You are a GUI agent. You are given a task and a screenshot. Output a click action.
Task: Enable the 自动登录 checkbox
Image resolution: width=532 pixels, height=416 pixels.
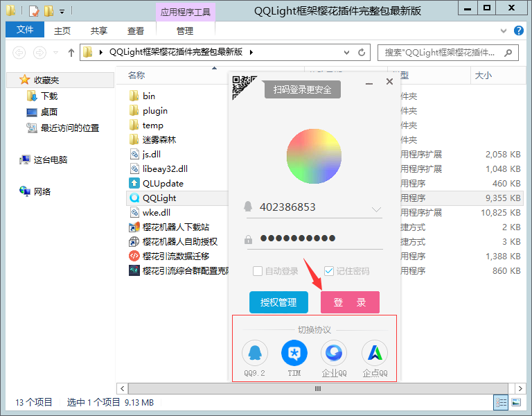tap(258, 271)
